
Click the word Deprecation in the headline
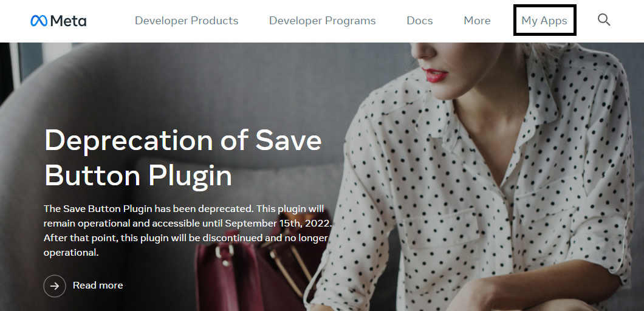click(128, 140)
